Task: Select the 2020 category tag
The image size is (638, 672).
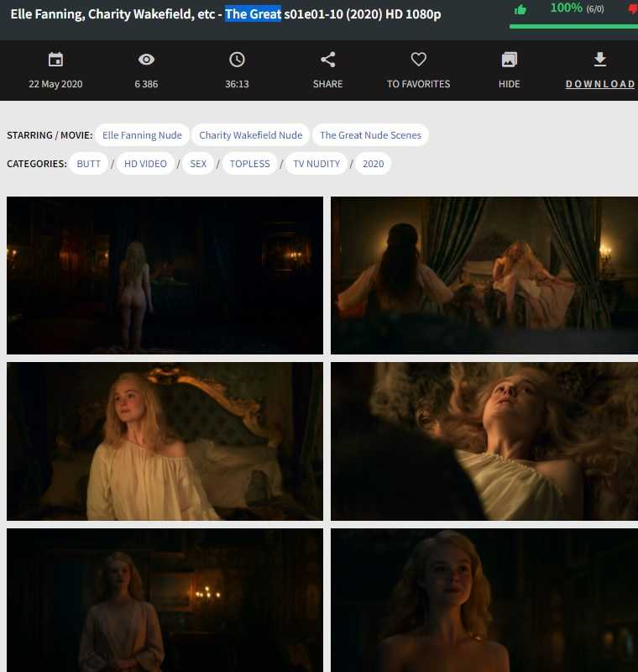Action: [373, 164]
